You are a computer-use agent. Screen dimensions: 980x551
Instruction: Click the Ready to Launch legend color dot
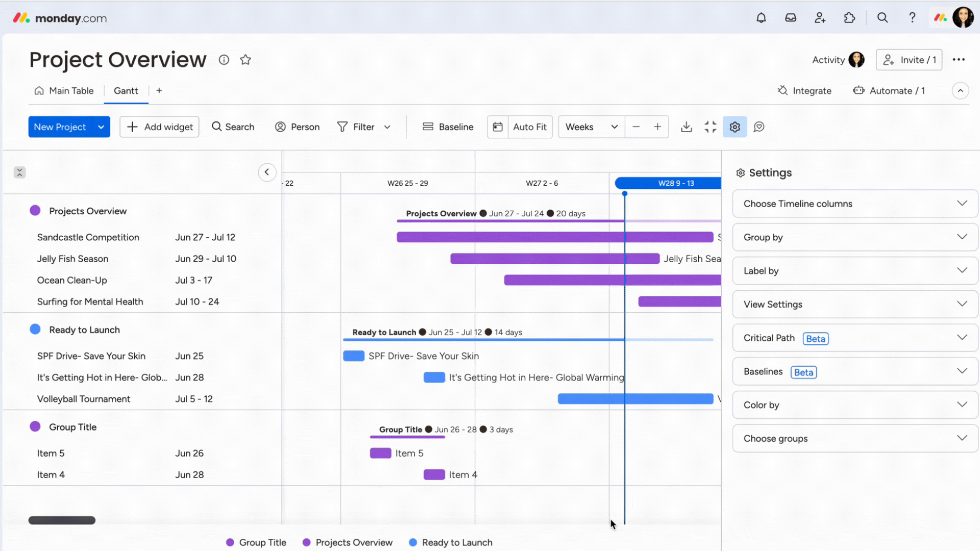(412, 542)
